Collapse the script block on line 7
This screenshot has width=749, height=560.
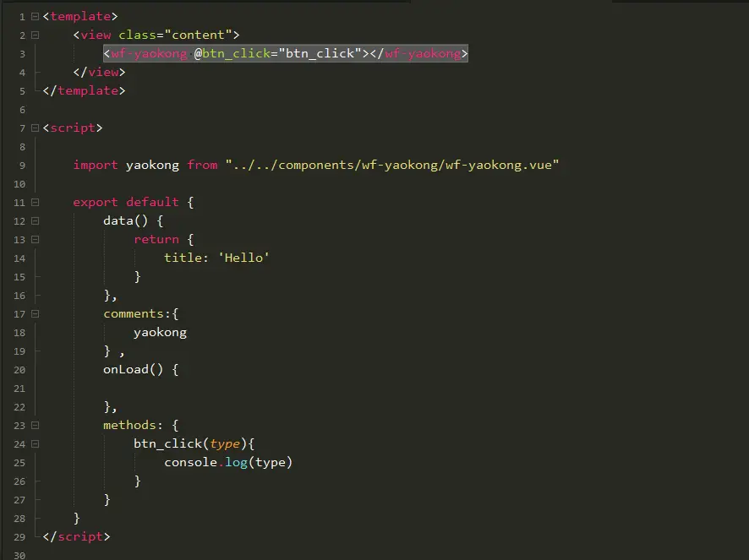(x=35, y=128)
